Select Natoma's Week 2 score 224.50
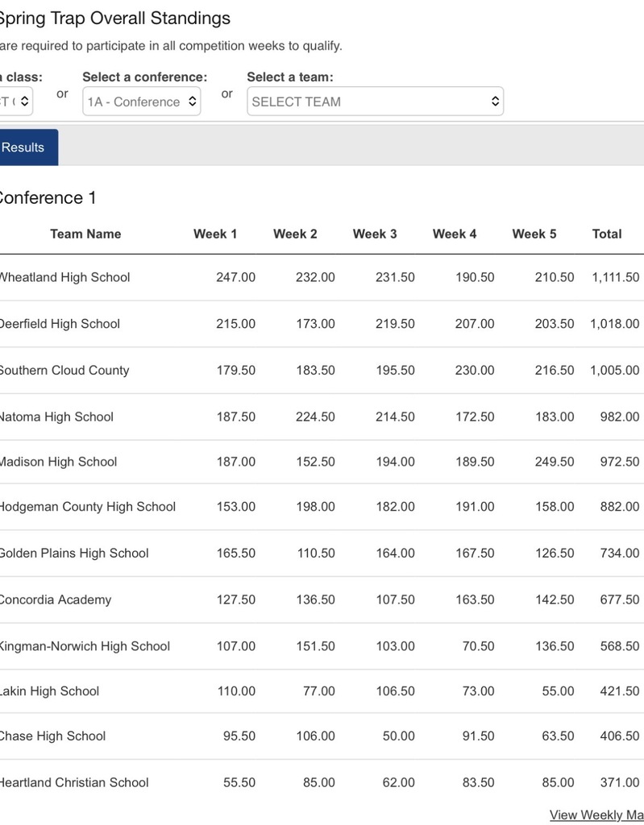 point(315,417)
